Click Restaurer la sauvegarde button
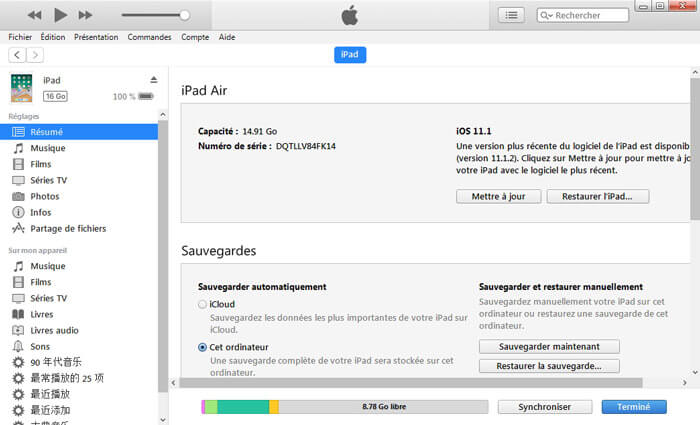This screenshot has height=425, width=700. coord(549,366)
